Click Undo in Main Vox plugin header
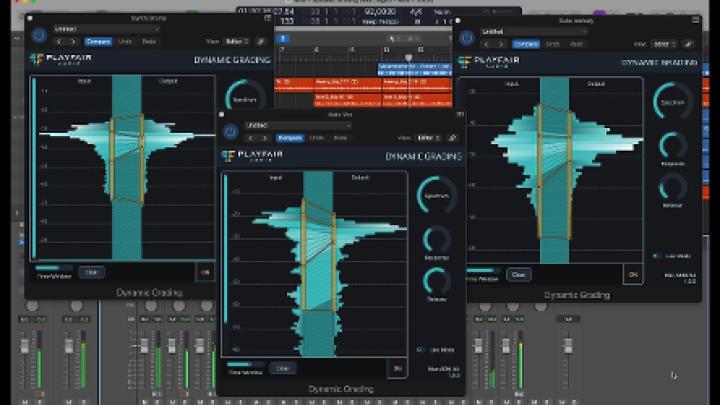 316,138
